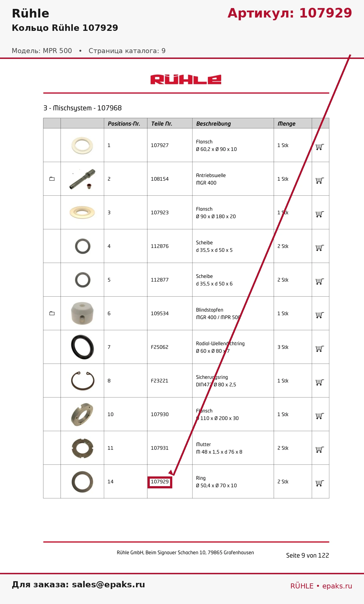The image size is (364, 604).
Task: Click sales@epaks.ru order email address
Action: click(108, 585)
